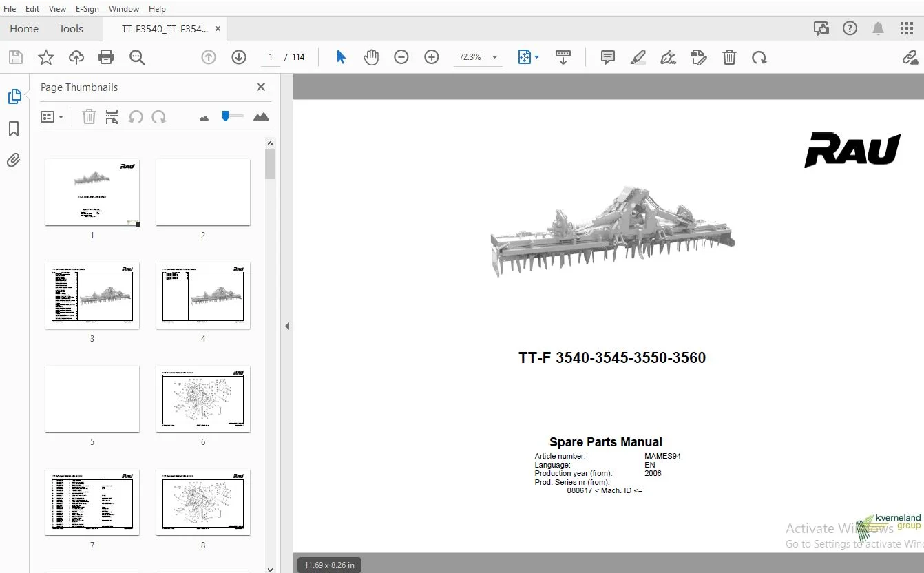
Task: Open the notifications bell
Action: [x=879, y=28]
